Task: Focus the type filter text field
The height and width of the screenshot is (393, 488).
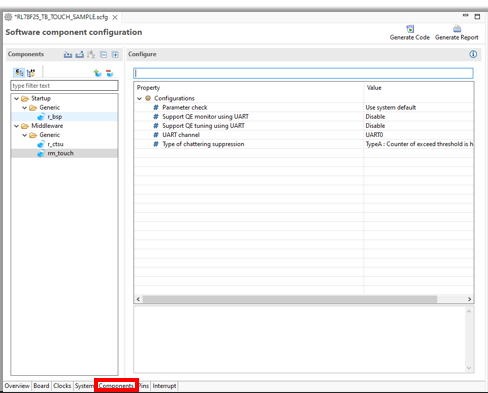Action: (x=64, y=86)
